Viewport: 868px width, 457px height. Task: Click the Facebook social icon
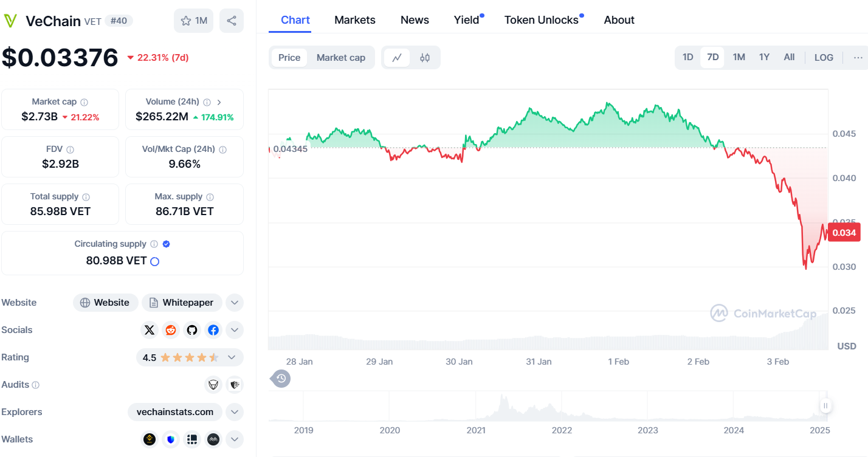(x=213, y=330)
